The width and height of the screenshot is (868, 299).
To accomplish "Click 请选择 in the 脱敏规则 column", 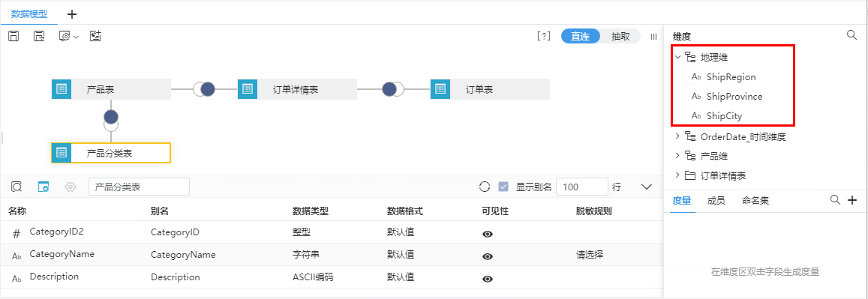I will coord(590,255).
